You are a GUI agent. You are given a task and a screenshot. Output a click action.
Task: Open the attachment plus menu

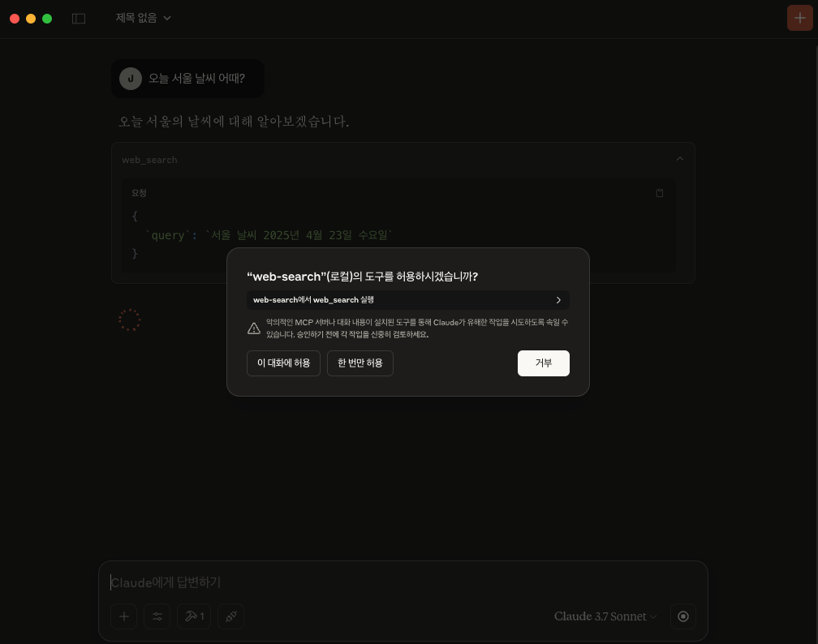coord(123,616)
